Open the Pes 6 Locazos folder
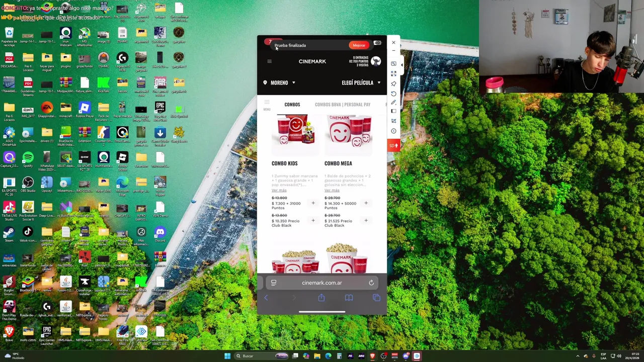This screenshot has height=362, width=644. point(9,111)
